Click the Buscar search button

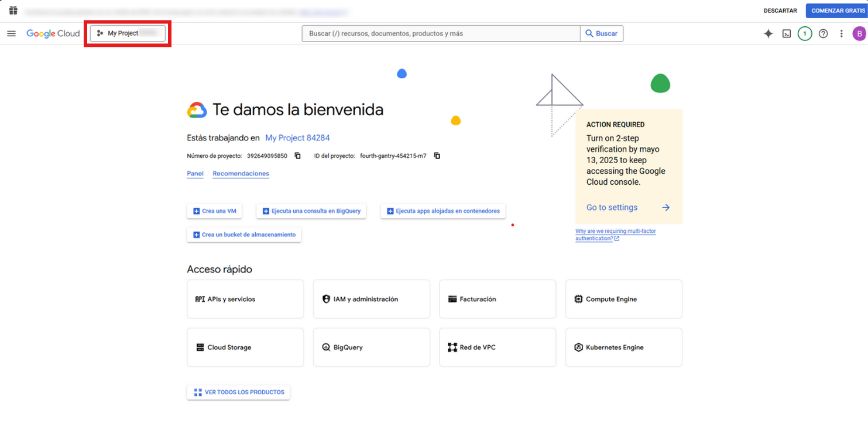602,33
